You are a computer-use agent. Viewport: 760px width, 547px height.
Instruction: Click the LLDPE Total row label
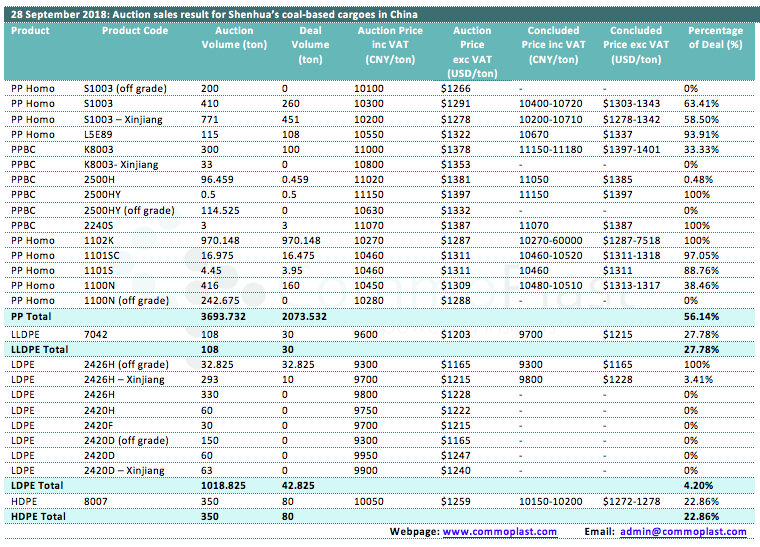click(39, 350)
